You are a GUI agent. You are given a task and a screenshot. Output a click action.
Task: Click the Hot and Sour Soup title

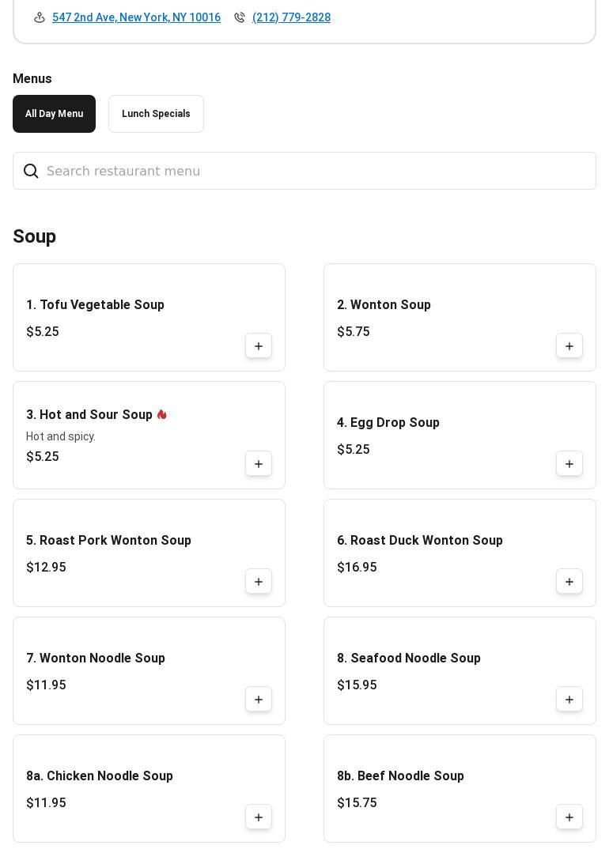click(x=89, y=415)
